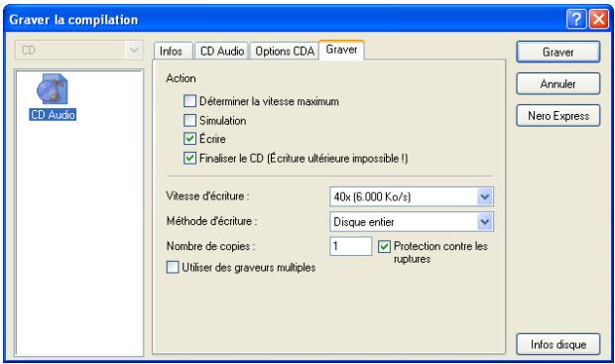Click the Annuler button
This screenshot has width=615, height=364.
pos(558,83)
